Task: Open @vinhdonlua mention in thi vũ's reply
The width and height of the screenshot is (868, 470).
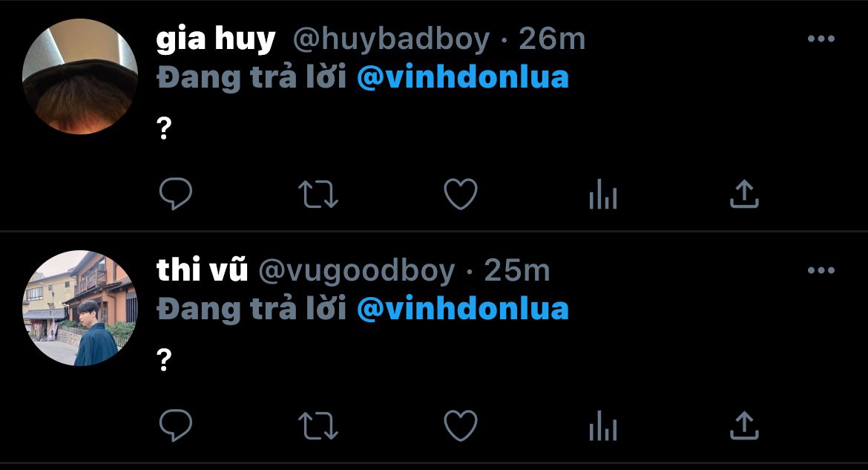Action: [x=463, y=309]
